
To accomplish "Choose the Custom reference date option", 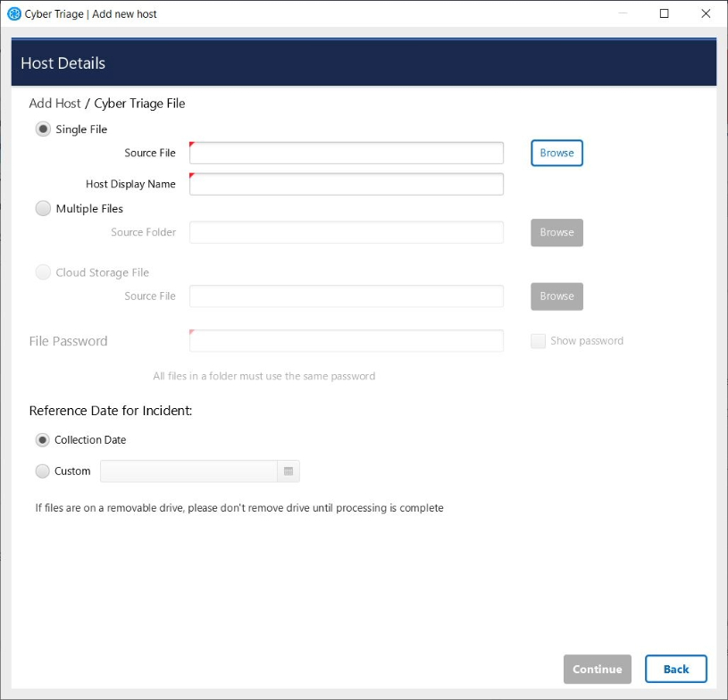I will click(42, 471).
